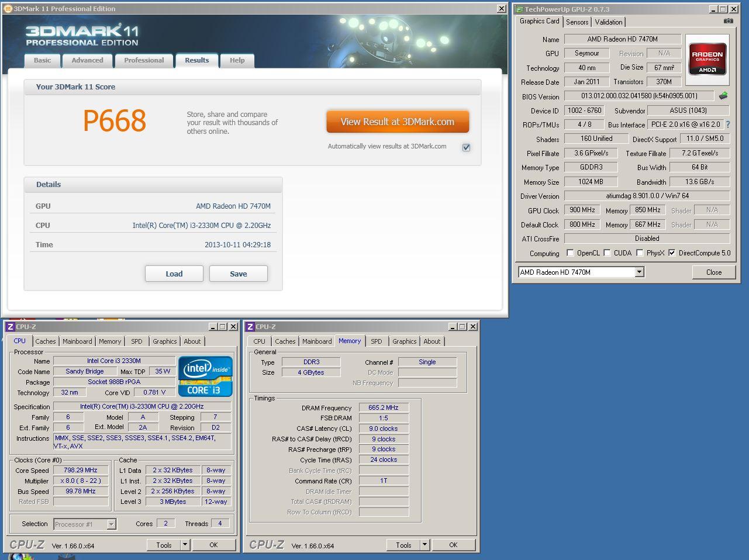
Task: Click the Memory Type GDDR3 field
Action: click(591, 167)
